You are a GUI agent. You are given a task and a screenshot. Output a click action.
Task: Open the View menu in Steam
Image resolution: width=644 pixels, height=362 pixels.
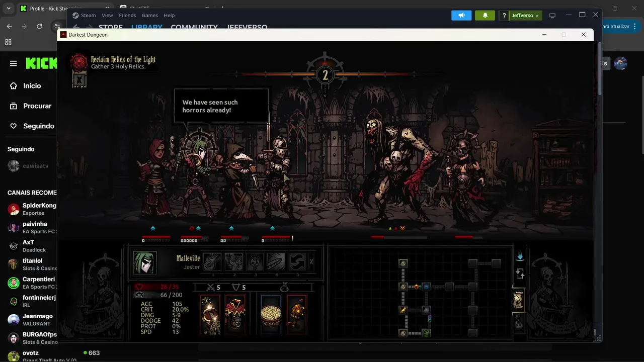point(107,16)
